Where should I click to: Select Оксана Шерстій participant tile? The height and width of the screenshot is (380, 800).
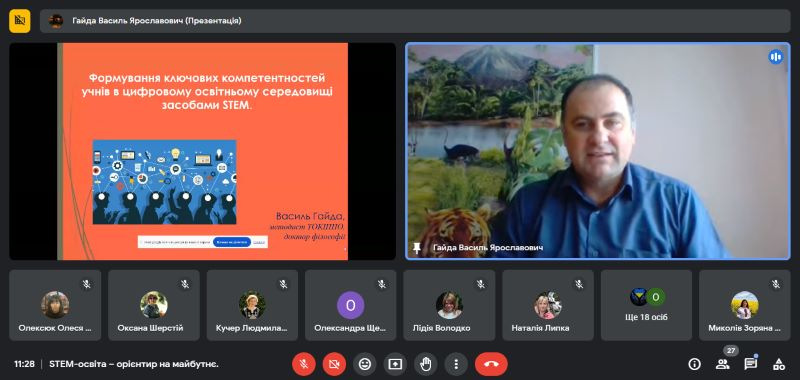point(154,306)
